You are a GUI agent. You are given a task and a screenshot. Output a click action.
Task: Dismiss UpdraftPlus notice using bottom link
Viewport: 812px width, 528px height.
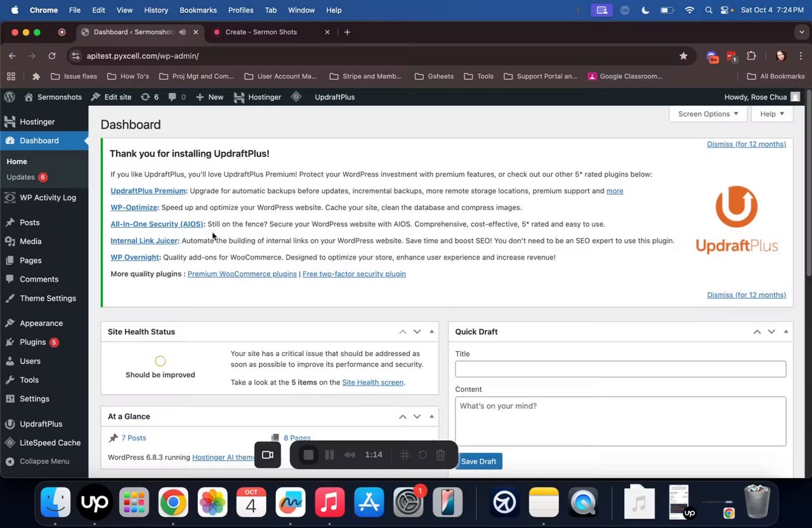click(746, 295)
